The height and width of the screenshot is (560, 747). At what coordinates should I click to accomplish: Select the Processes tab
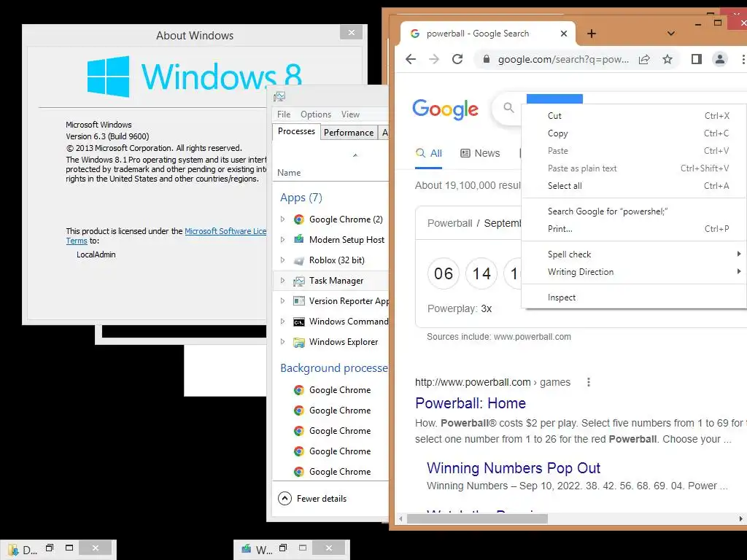pos(296,131)
